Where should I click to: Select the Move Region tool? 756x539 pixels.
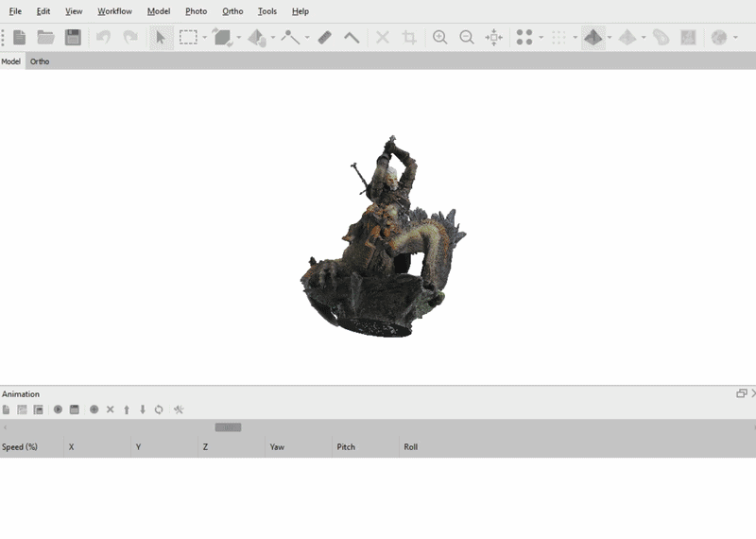coord(222,37)
